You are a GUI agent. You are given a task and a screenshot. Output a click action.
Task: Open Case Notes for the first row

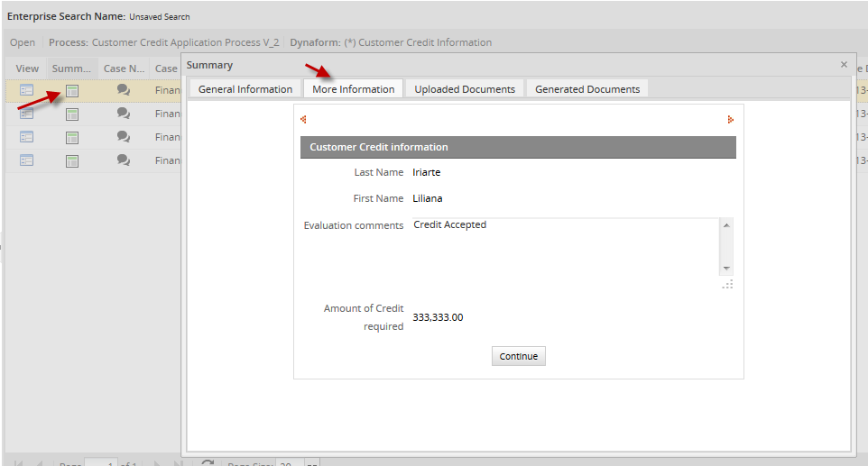[x=124, y=90]
